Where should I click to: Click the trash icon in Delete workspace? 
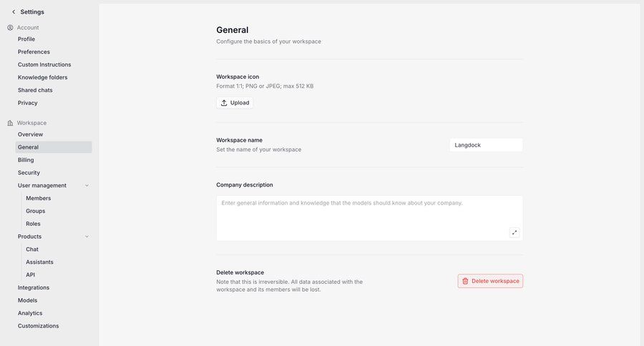point(465,281)
